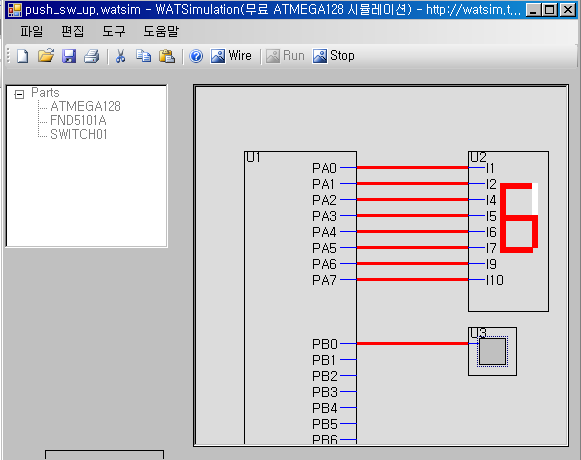Image resolution: width=581 pixels, height=460 pixels.
Task: Activate the Wire tool
Action: [231, 56]
